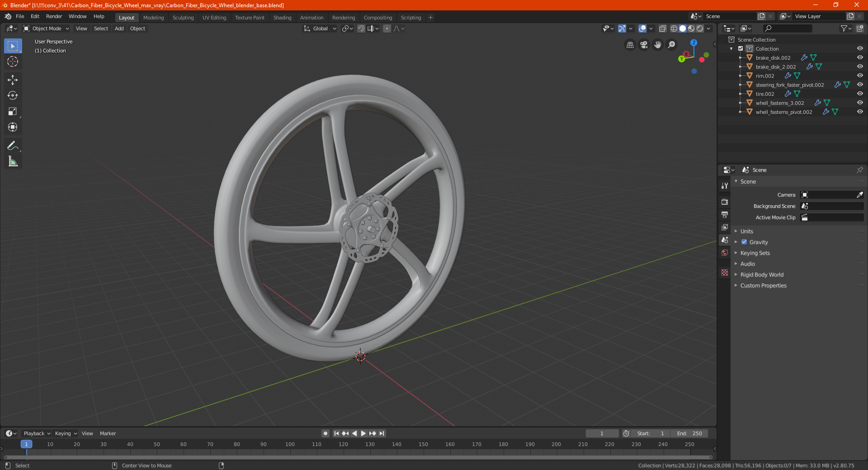This screenshot has width=868, height=470.
Task: Switch to the Shading workspace tab
Action: pos(282,18)
